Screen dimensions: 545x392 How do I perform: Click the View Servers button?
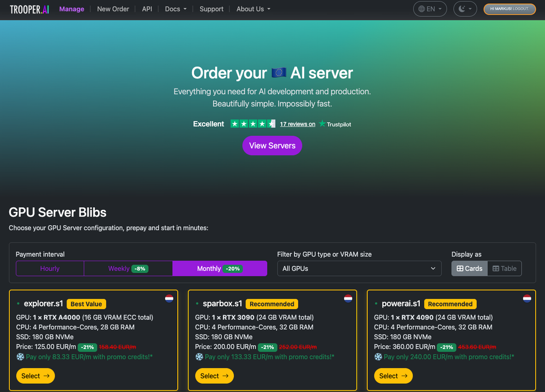[x=272, y=146]
